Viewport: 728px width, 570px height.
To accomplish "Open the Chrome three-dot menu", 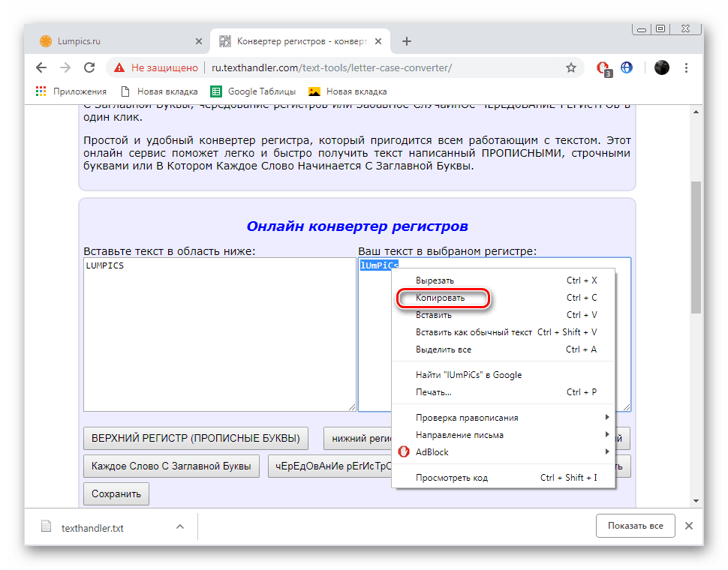I will point(686,67).
